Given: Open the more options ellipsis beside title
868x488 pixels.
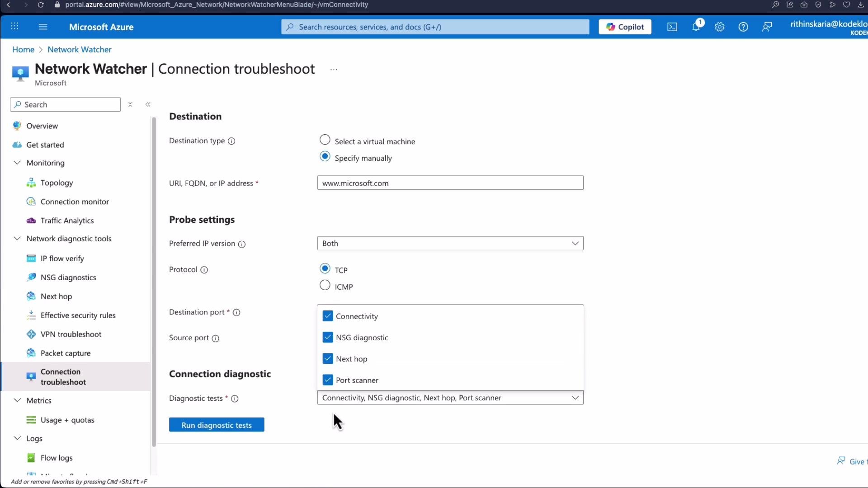Looking at the screenshot, I should [334, 70].
